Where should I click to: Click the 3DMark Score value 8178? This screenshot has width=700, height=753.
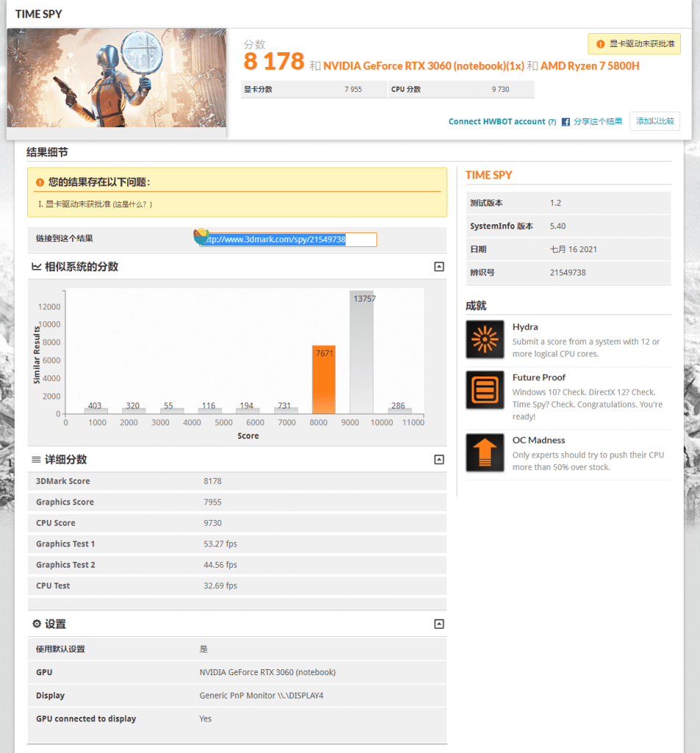213,481
